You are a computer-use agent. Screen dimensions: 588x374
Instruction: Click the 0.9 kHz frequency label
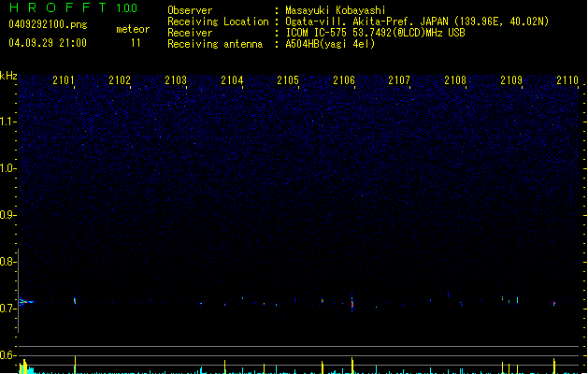(x=7, y=215)
